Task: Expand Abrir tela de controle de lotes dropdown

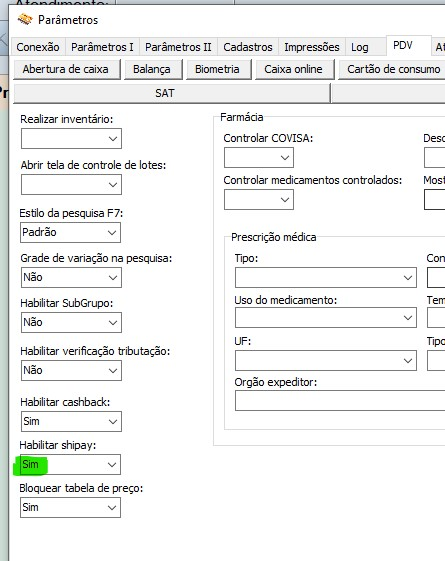Action: pyautogui.click(x=71, y=185)
